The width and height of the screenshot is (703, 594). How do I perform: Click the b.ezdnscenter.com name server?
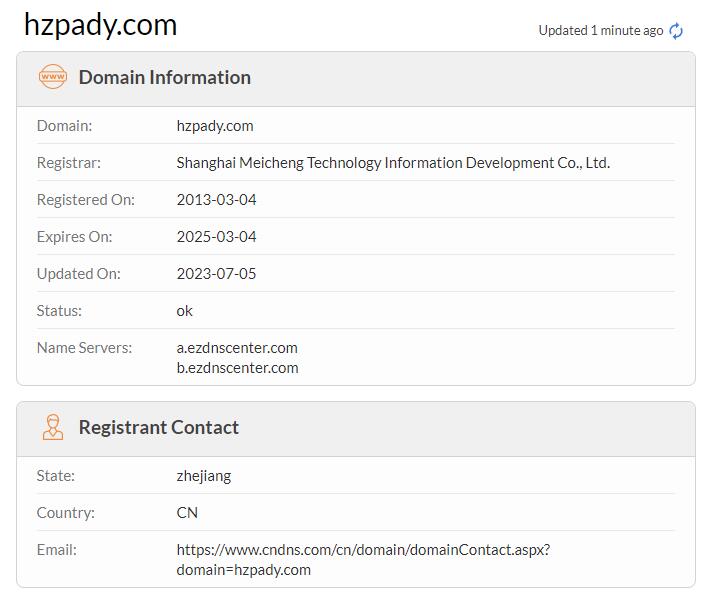coord(237,368)
